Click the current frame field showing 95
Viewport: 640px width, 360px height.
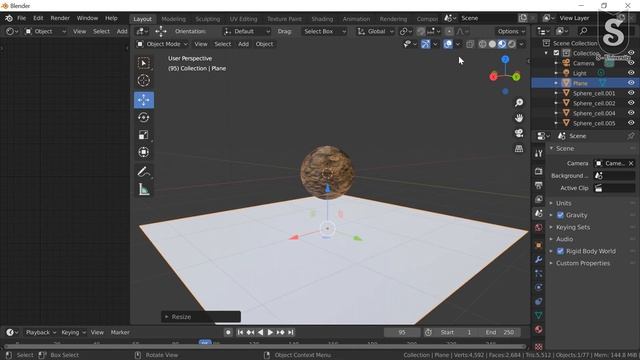402,333
